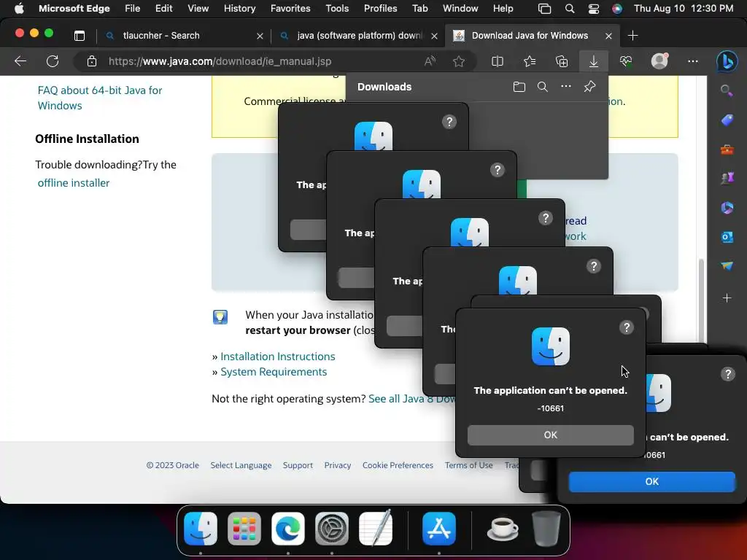Open a new tab with plus button
This screenshot has width=747, height=560.
click(x=632, y=36)
